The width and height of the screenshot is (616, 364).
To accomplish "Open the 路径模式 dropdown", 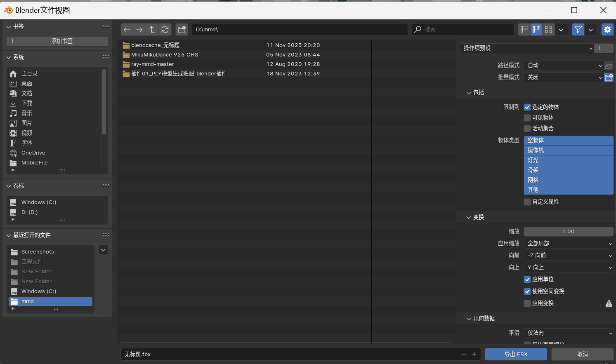I will pos(564,66).
